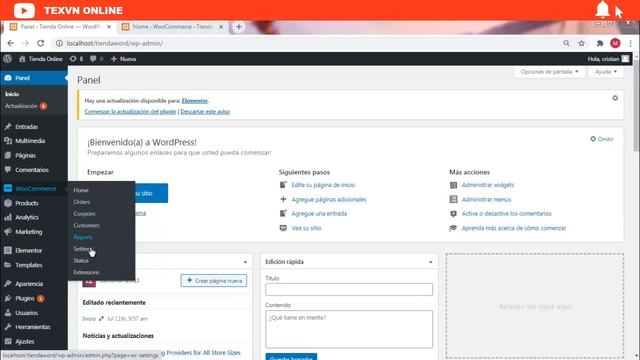Open browser extensions puzzle icon
This screenshot has height=360, width=640.
600,43
